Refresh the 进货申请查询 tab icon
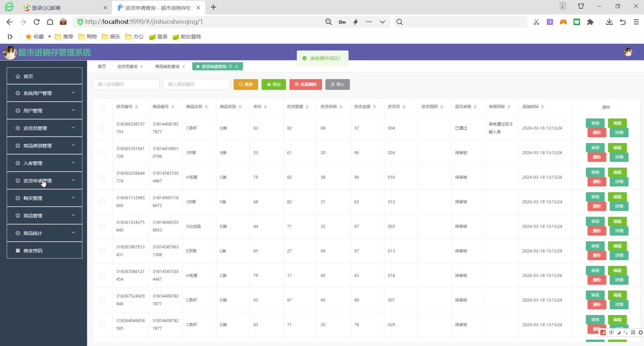644x346 pixels. point(230,67)
